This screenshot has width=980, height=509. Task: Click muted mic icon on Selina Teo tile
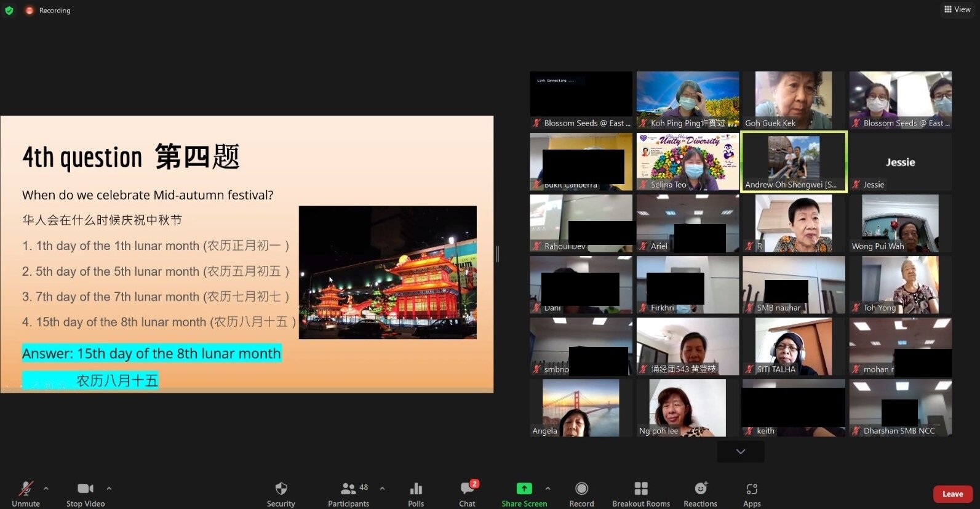pos(643,185)
